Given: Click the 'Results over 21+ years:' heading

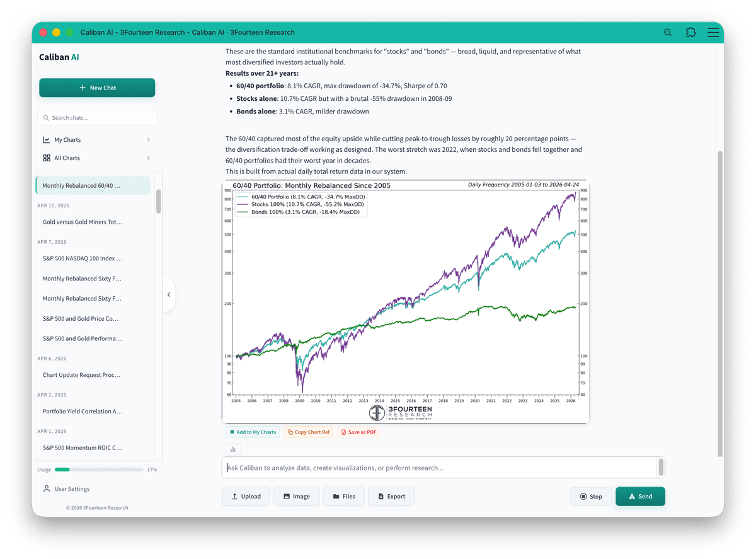Looking at the screenshot, I should click(262, 73).
